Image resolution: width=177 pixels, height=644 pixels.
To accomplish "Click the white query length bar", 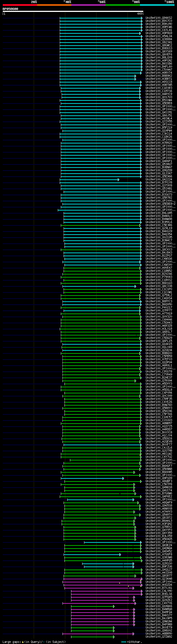I will pos(73,11).
